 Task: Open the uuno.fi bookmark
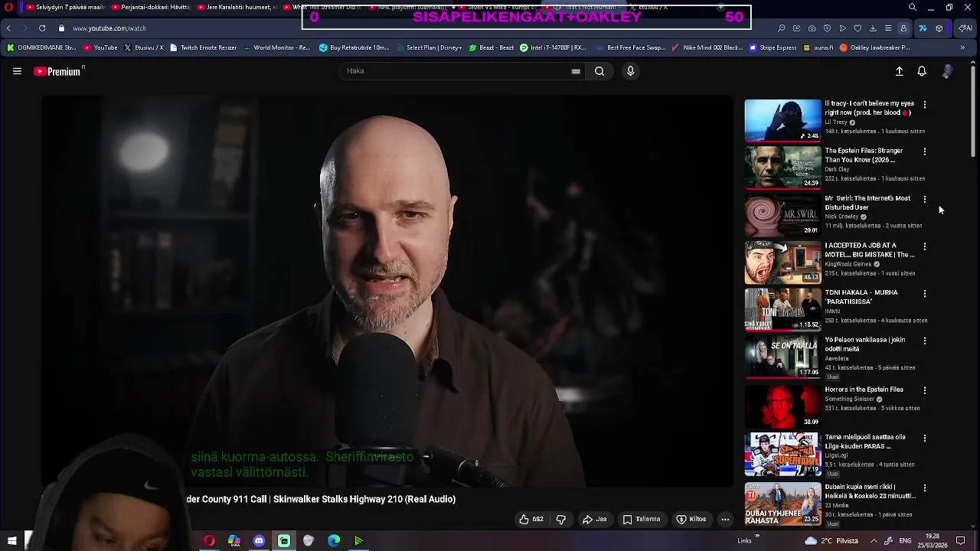click(x=818, y=47)
